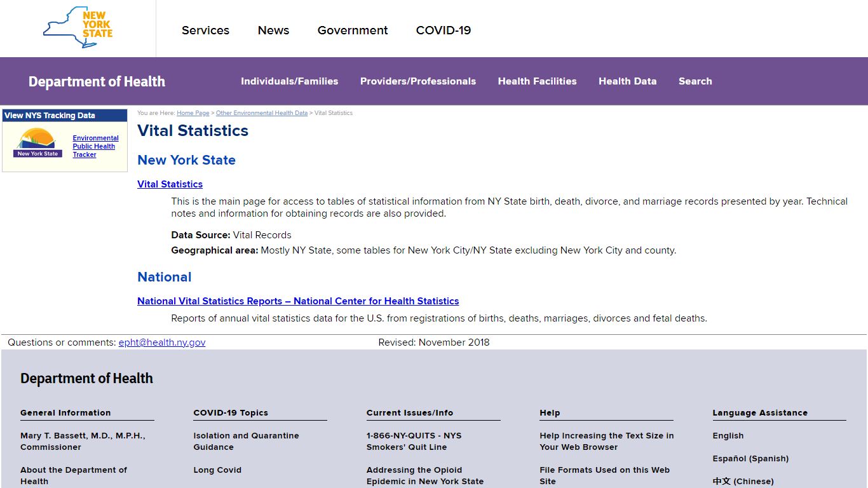This screenshot has width=868, height=488.
Task: Click the National section heading
Action: [x=164, y=277]
